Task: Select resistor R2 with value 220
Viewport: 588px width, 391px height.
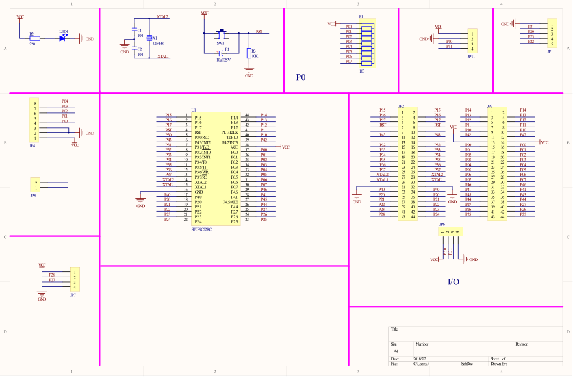Action: 34,38
